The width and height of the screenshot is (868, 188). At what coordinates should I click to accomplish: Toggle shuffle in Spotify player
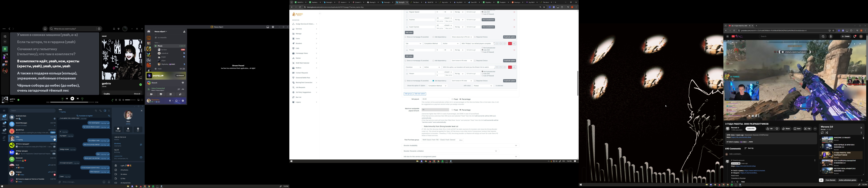(x=62, y=99)
